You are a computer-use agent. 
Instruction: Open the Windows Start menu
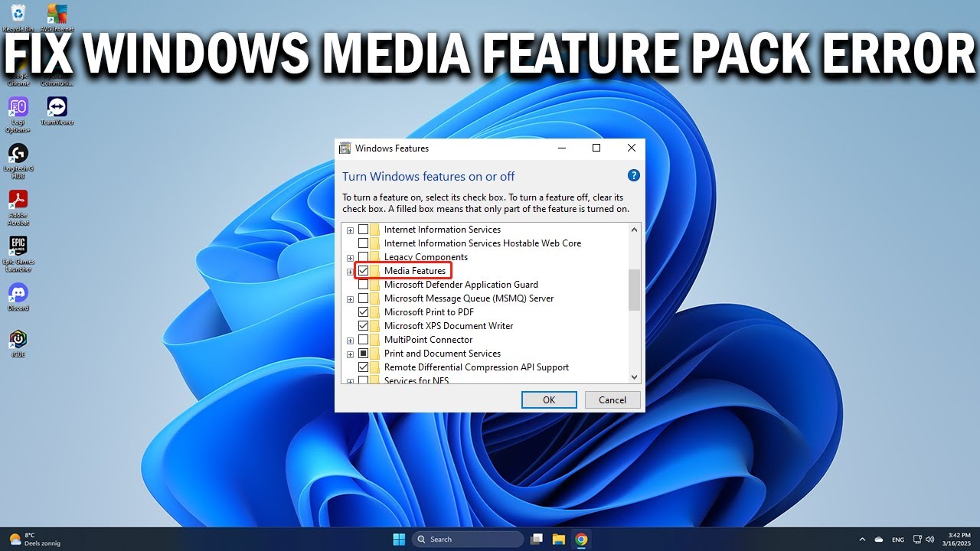pos(399,539)
